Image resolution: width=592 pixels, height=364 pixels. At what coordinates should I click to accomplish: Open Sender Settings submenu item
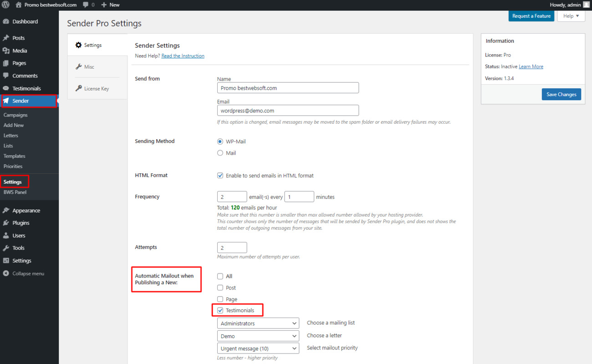tap(13, 182)
